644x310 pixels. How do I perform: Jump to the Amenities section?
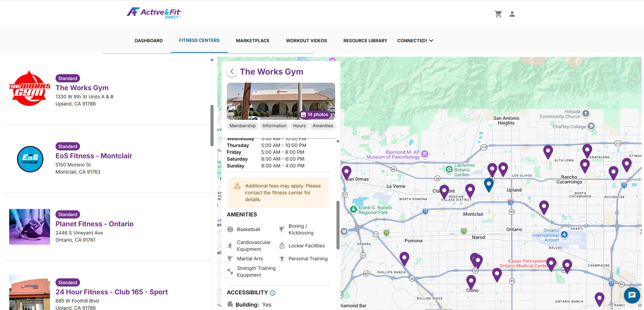[x=323, y=126]
